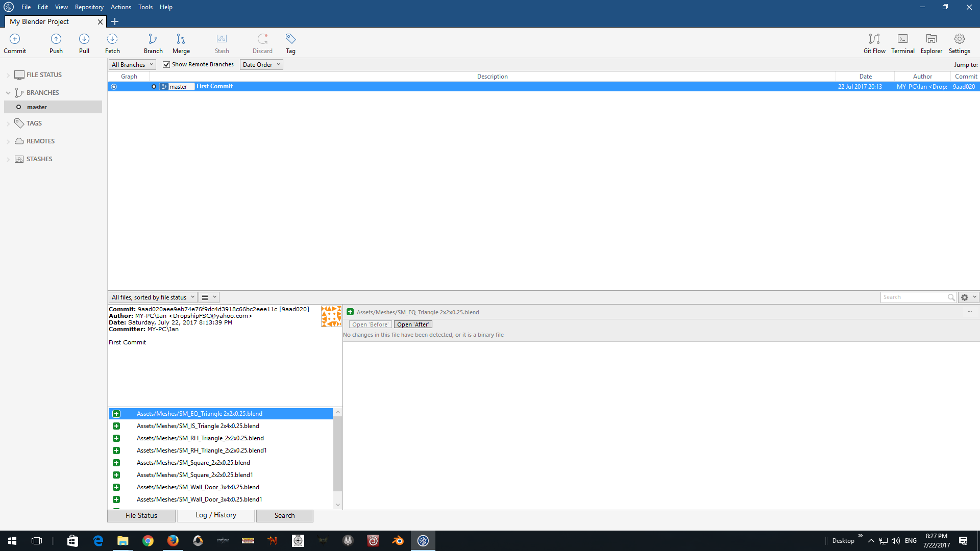The height and width of the screenshot is (551, 980).
Task: Open the All Branches dropdown
Action: [132, 64]
